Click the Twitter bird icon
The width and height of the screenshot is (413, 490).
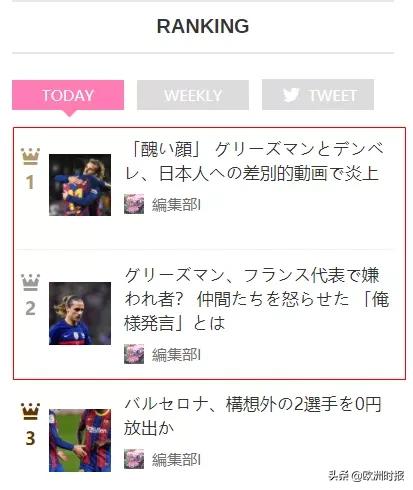291,95
